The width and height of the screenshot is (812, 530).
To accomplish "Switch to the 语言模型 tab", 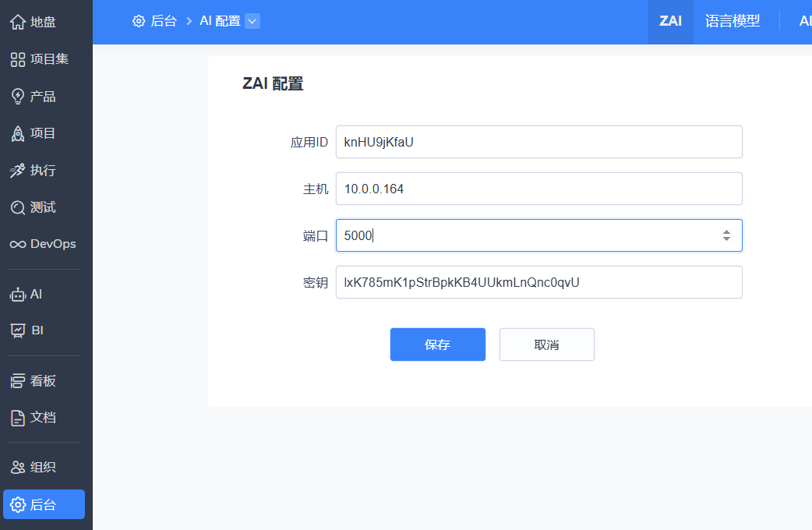I will coord(733,21).
